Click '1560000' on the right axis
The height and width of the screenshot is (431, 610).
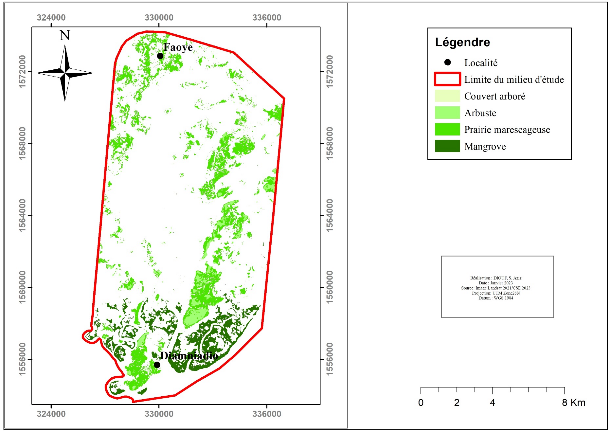click(x=330, y=287)
